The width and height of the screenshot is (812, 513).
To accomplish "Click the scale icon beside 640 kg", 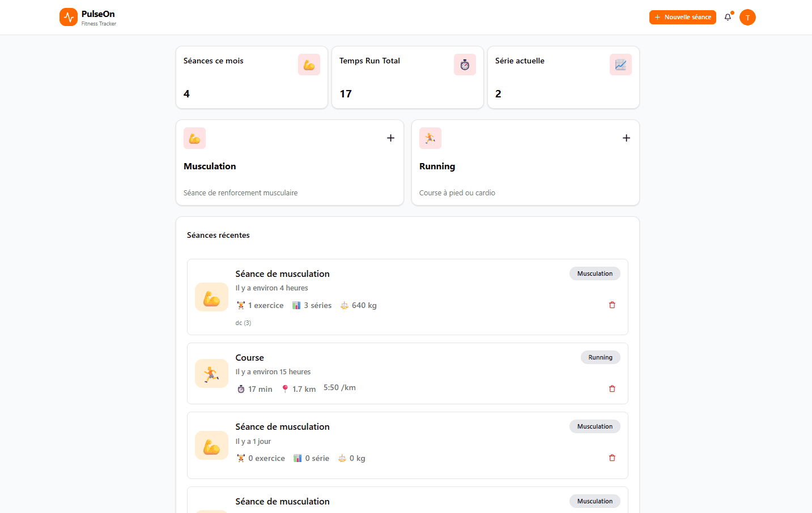I will (x=345, y=305).
